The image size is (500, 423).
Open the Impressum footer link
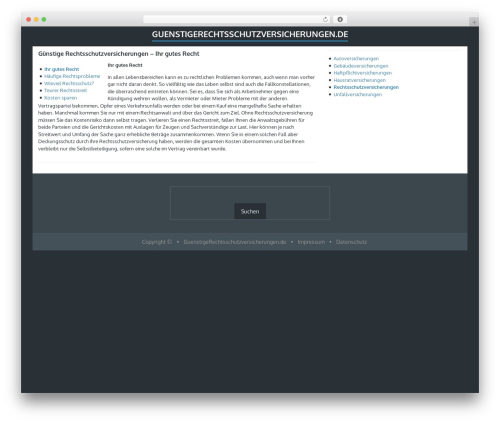(311, 242)
